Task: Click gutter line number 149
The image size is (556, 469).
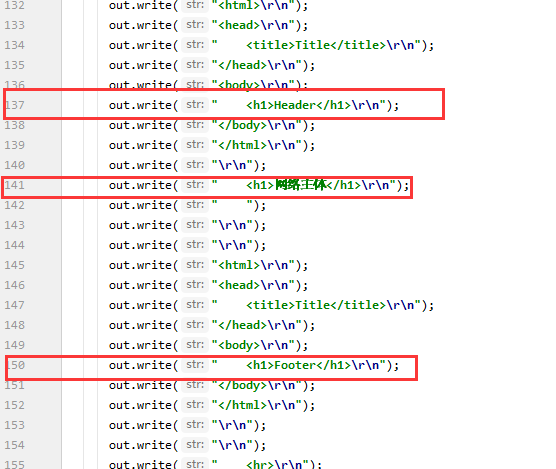Action: click(x=15, y=345)
